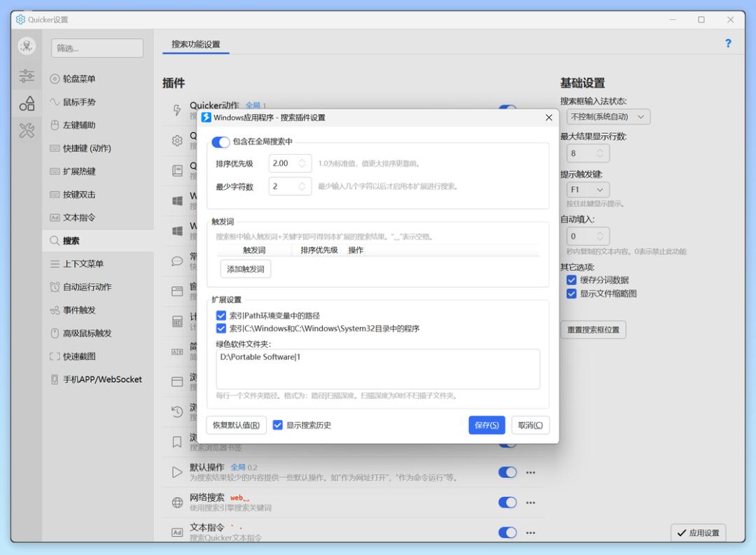
Task: Click the speech bubble plugin icon
Action: pyautogui.click(x=177, y=261)
